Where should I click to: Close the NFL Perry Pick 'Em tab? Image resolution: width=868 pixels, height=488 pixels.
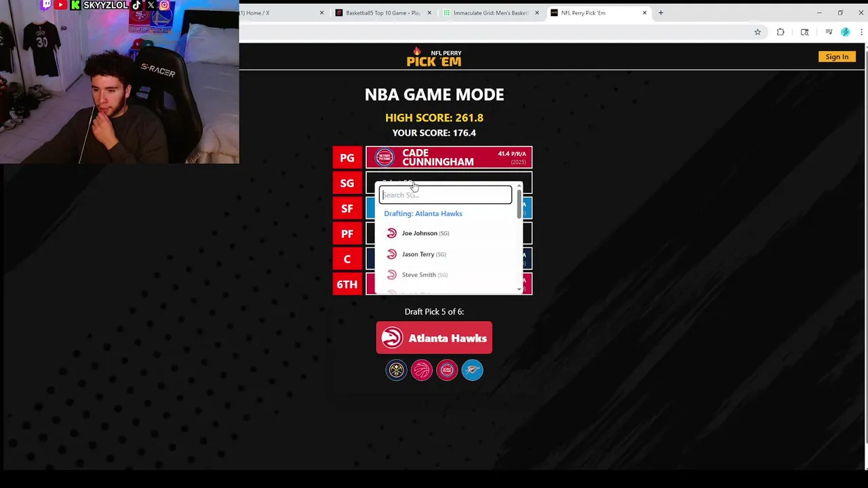644,13
